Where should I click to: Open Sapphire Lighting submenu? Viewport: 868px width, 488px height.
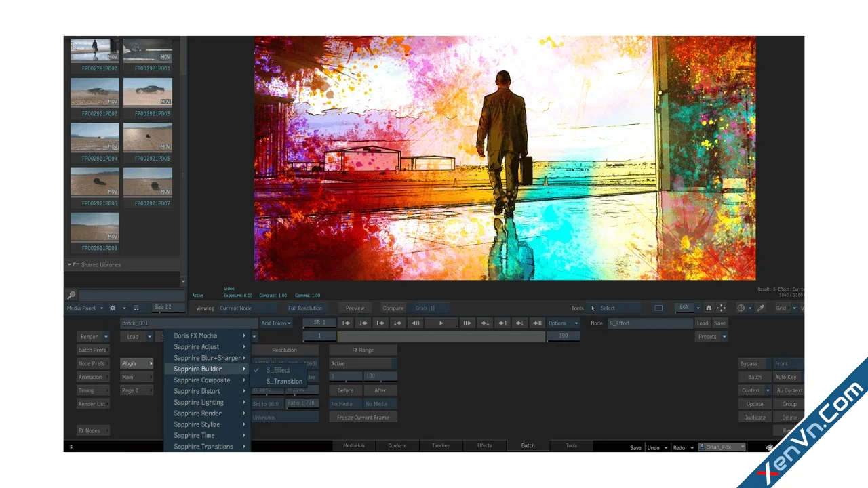(x=208, y=403)
